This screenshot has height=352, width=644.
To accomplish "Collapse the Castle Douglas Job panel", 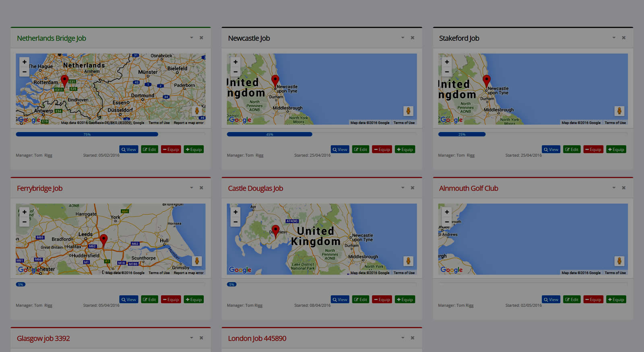I will pos(402,188).
